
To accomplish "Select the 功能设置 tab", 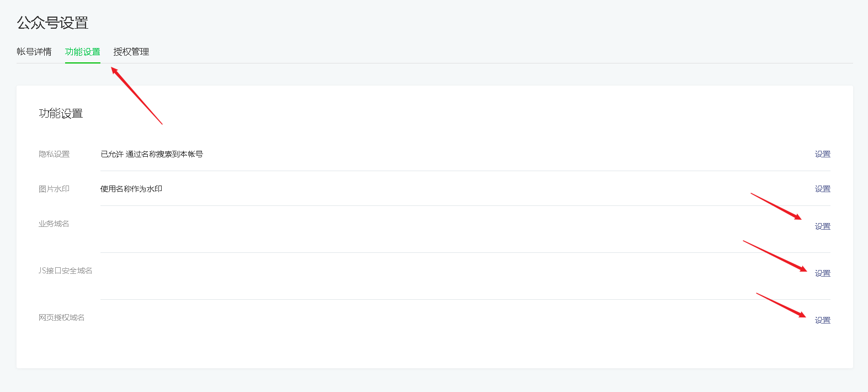I will (83, 52).
